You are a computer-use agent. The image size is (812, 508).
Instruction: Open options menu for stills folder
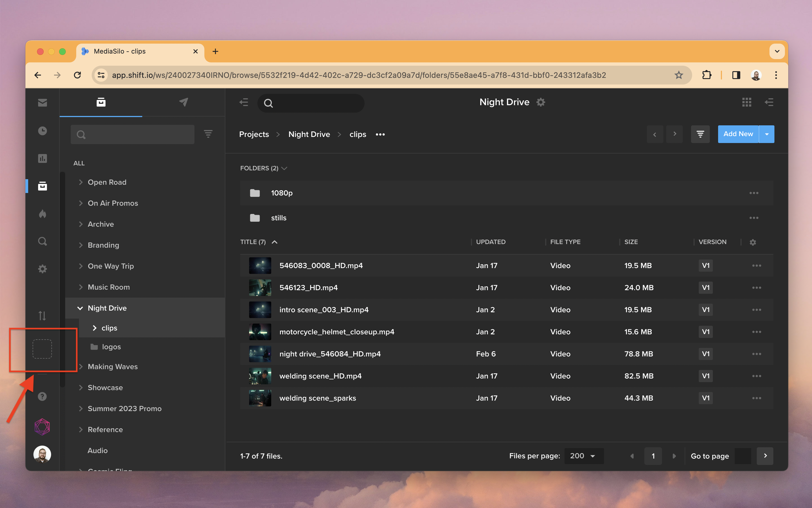pyautogui.click(x=753, y=218)
